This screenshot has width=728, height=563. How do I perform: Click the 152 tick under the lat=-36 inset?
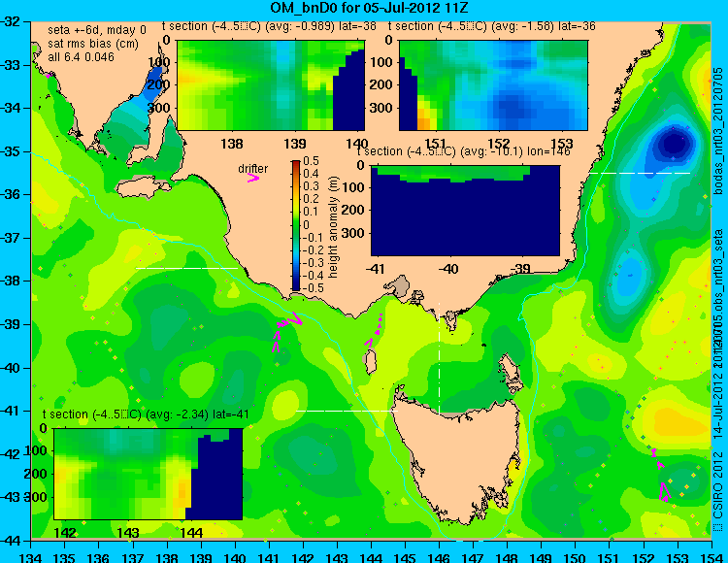[x=499, y=144]
